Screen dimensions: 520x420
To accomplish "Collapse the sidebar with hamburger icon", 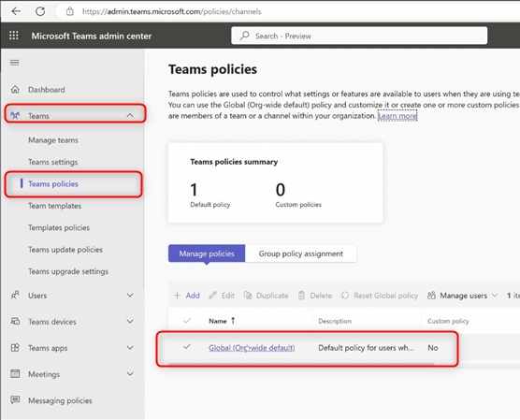I will click(x=15, y=63).
